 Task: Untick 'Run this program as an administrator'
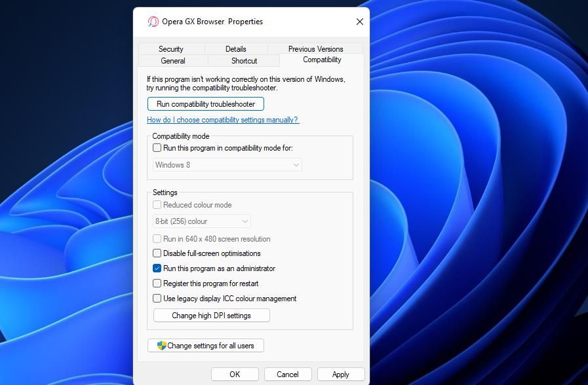click(157, 268)
